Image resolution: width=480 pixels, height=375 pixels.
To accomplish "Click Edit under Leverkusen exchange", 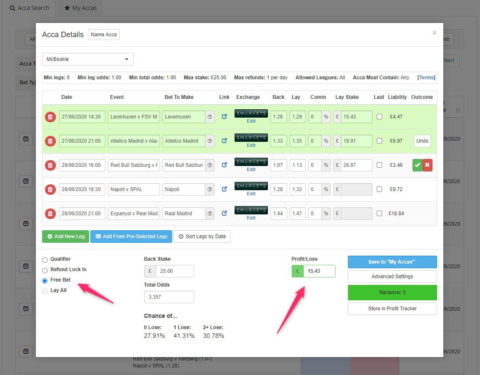I will pyautogui.click(x=251, y=121).
